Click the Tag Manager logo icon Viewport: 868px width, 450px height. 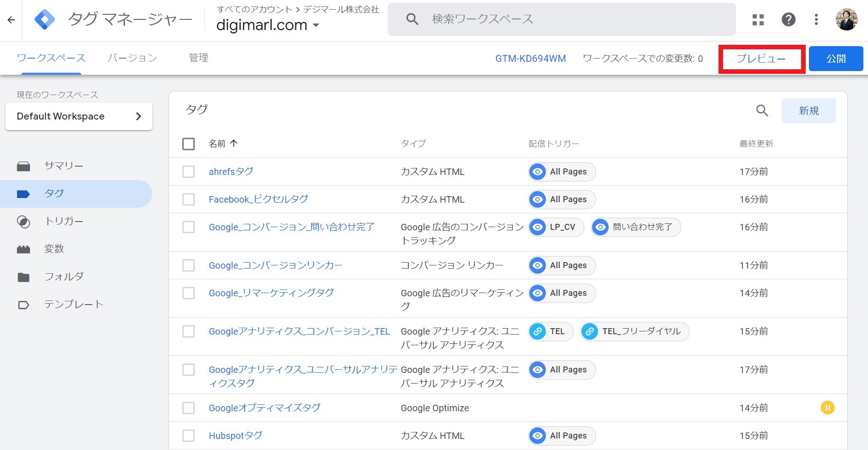click(45, 19)
